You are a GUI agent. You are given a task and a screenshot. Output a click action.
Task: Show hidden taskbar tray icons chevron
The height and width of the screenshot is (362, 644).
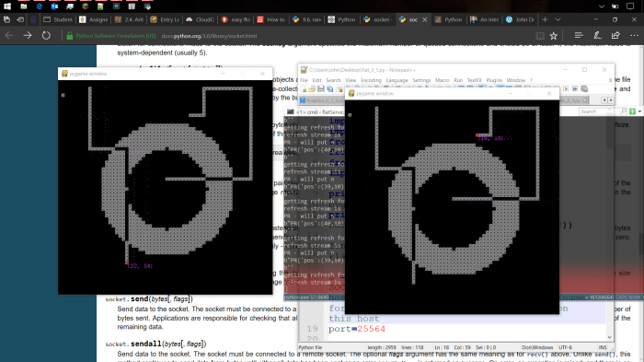click(602, 6)
